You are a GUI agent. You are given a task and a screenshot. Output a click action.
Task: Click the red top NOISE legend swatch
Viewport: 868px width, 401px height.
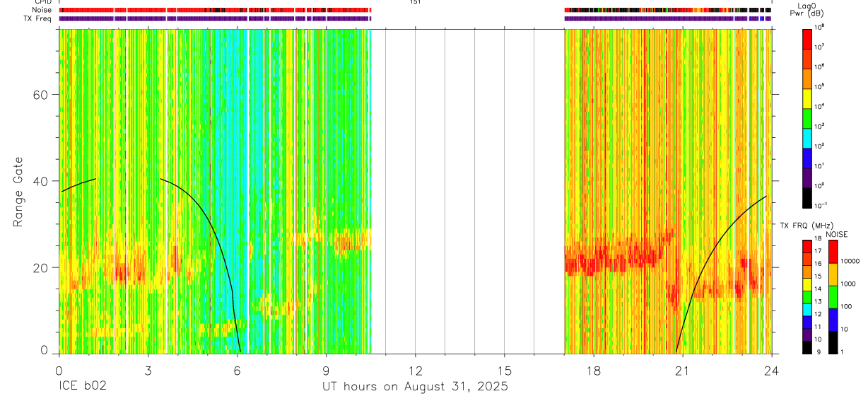click(832, 251)
